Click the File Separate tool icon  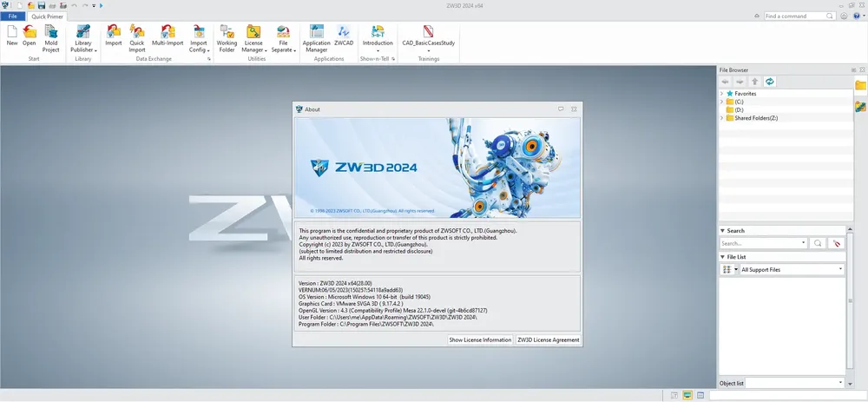pos(283,32)
